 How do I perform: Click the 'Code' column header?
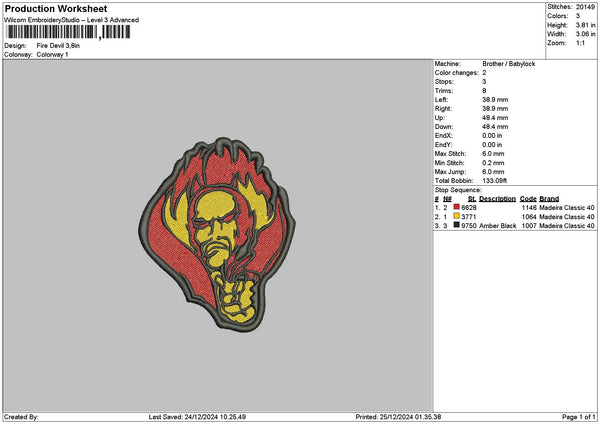pos(528,199)
